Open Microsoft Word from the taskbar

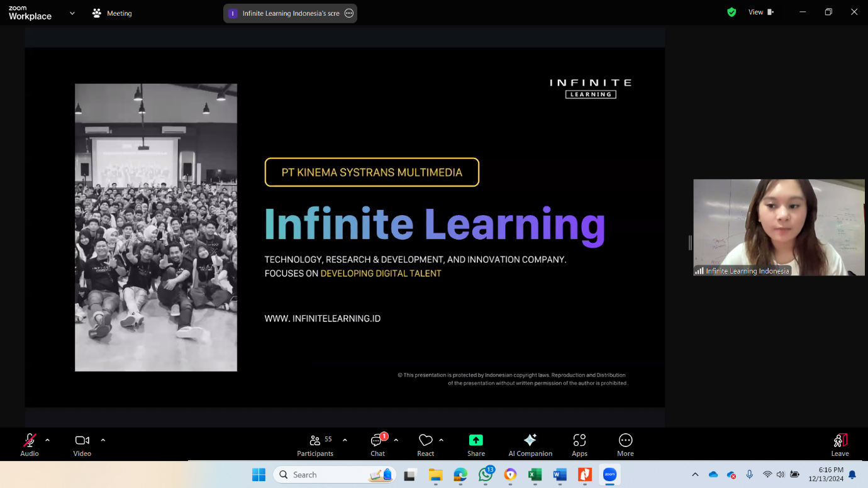coord(560,475)
